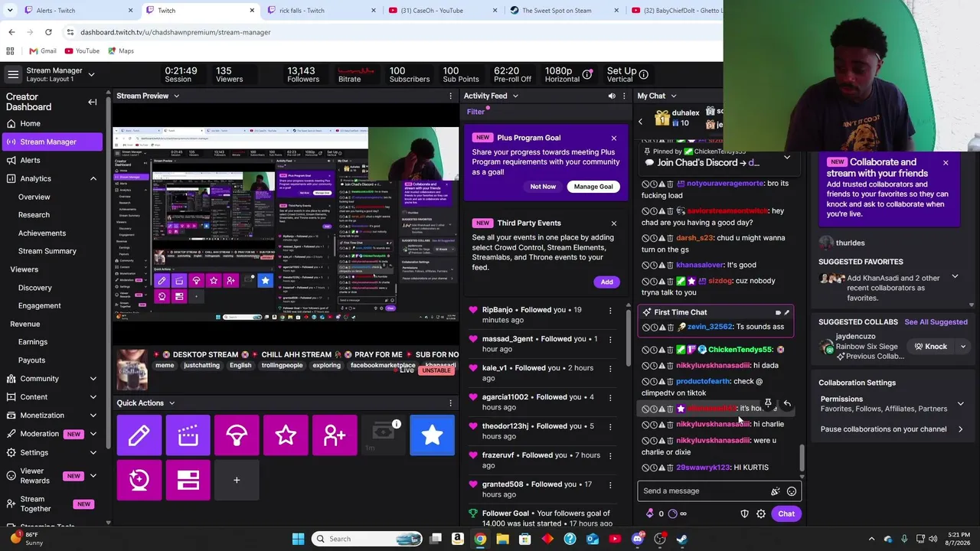Mute Activity Feed sound with speaker icon
The width and height of the screenshot is (980, 551).
[612, 96]
